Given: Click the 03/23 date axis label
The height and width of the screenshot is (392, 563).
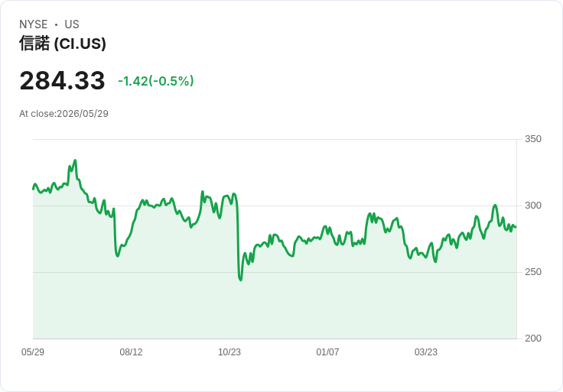Looking at the screenshot, I should pos(426,352).
